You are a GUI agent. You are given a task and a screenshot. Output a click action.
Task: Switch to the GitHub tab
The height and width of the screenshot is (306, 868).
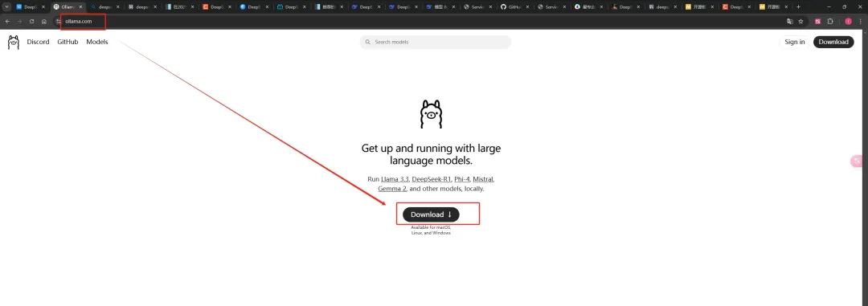516,6
